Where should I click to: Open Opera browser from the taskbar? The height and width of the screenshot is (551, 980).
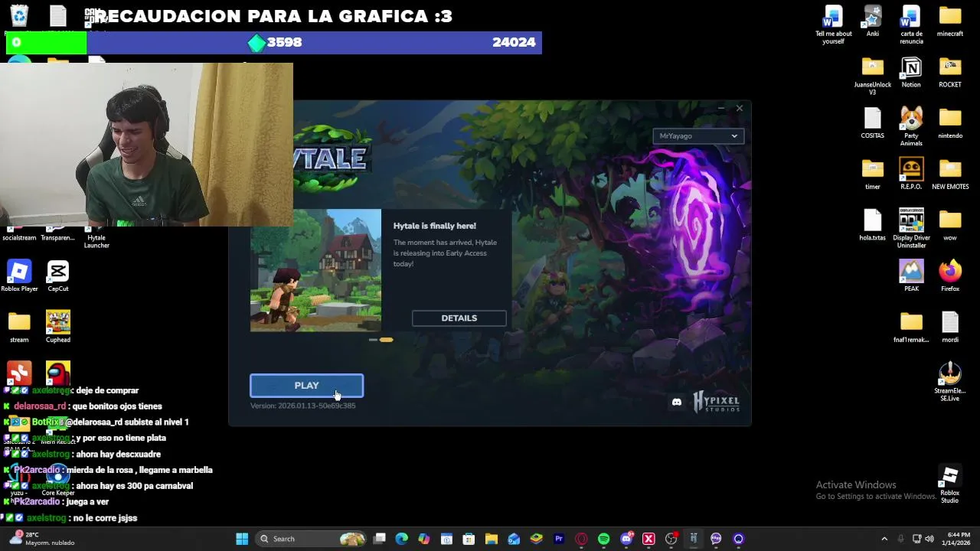tap(581, 539)
